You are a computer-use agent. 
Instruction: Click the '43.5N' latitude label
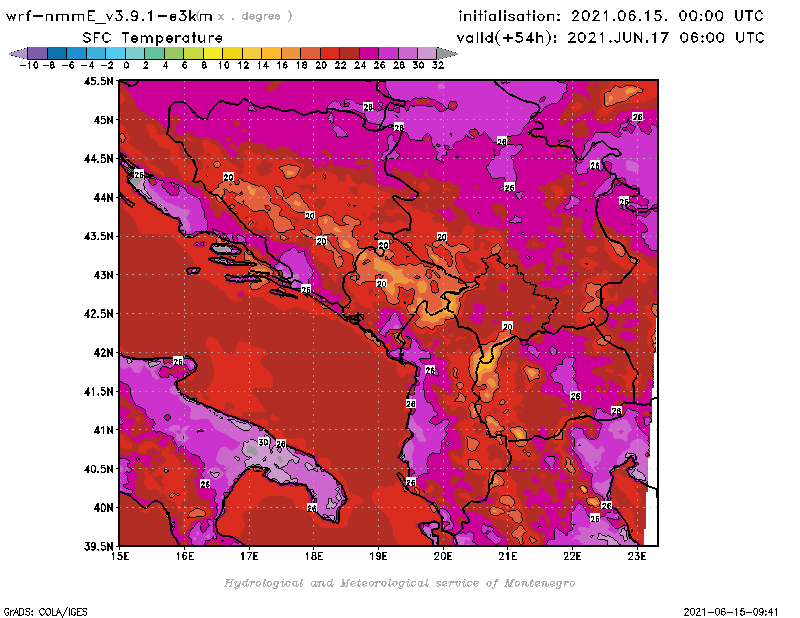click(98, 236)
